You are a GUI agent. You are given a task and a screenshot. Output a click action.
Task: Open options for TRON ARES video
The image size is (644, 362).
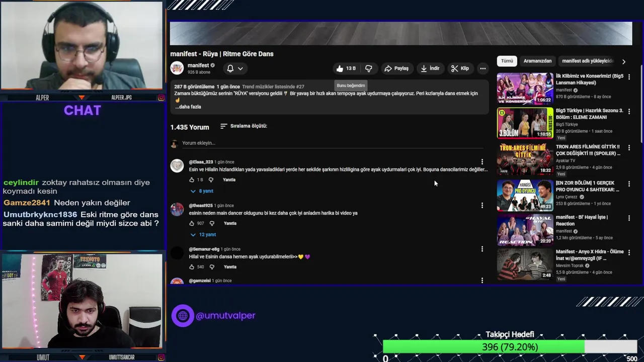629,148
